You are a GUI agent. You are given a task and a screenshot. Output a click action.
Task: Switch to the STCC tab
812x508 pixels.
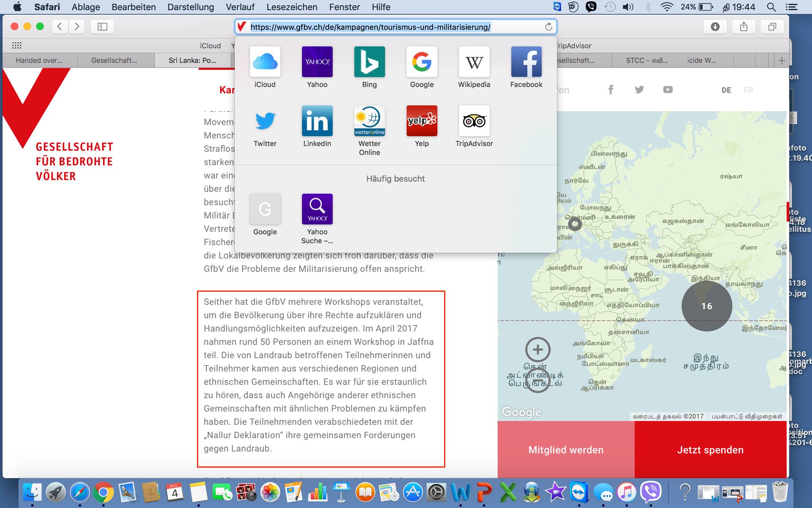(647, 61)
